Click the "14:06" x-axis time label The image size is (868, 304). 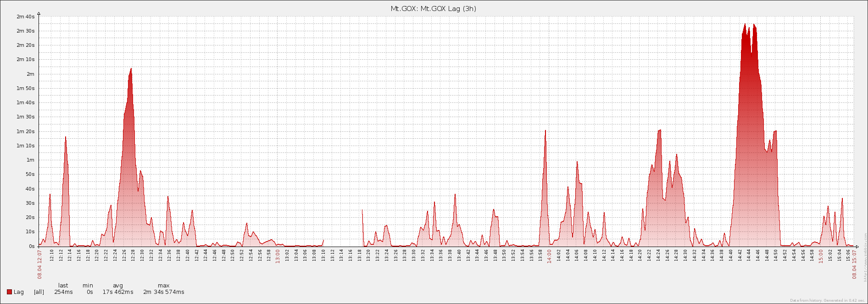point(577,255)
